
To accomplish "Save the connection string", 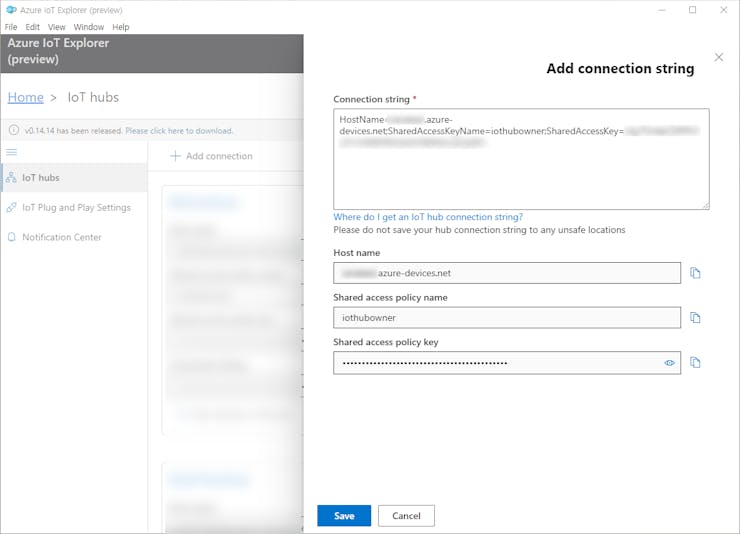I will coord(344,515).
